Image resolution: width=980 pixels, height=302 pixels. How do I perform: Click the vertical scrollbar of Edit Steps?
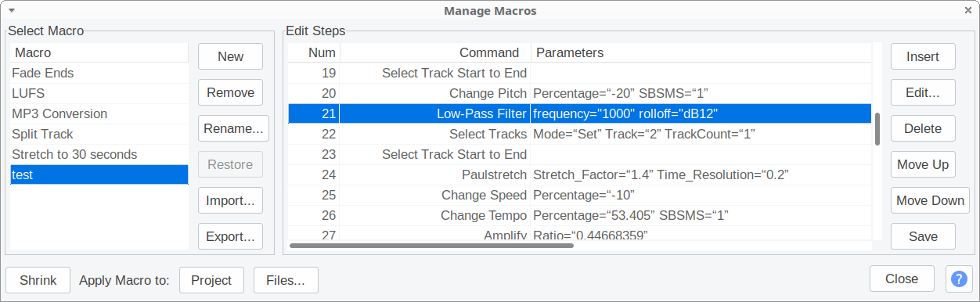(877, 129)
